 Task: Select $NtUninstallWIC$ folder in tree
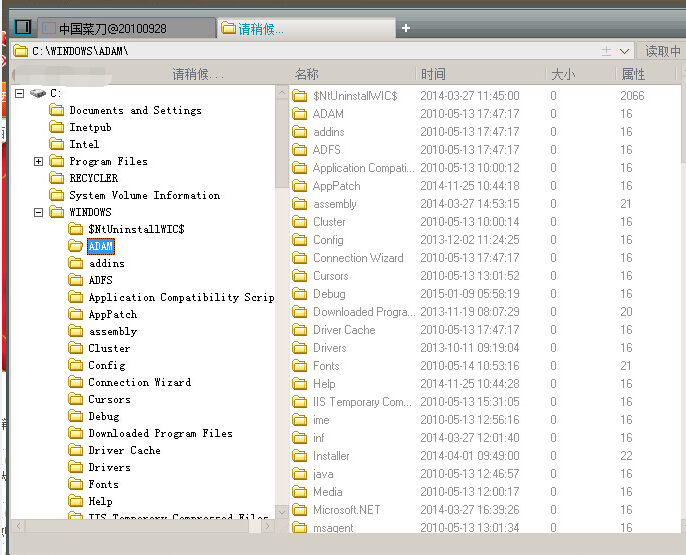tap(136, 229)
